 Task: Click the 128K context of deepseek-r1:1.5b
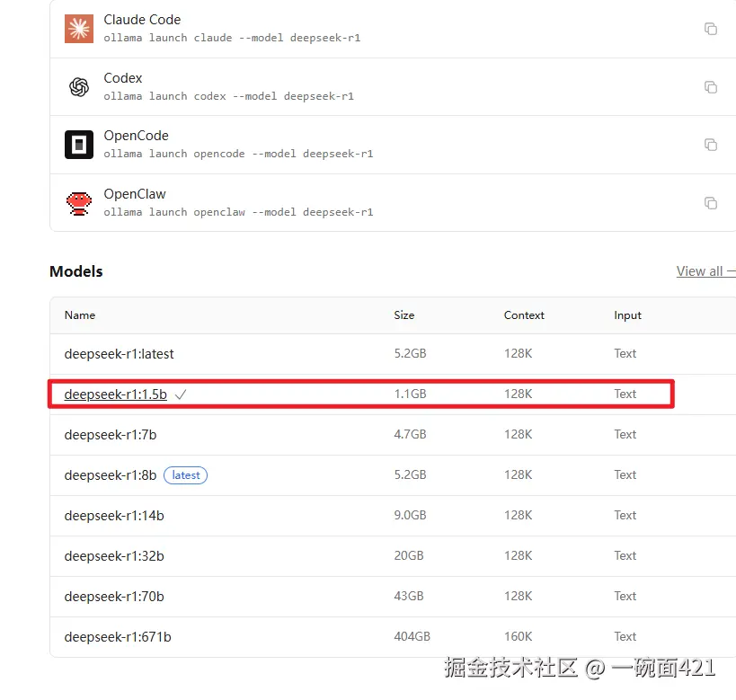click(x=519, y=394)
